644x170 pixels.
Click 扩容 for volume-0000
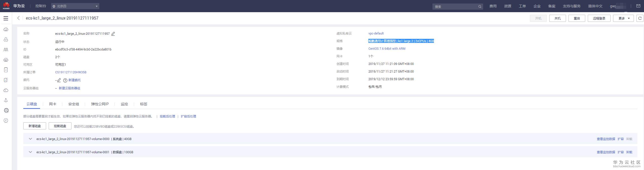point(621,139)
